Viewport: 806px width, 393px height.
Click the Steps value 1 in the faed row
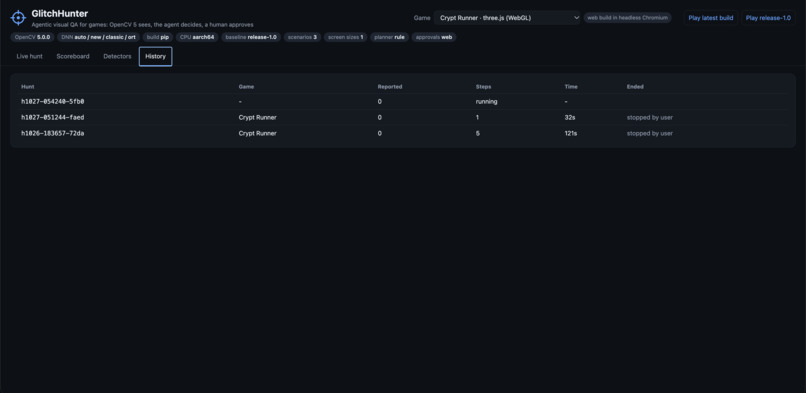pos(478,118)
